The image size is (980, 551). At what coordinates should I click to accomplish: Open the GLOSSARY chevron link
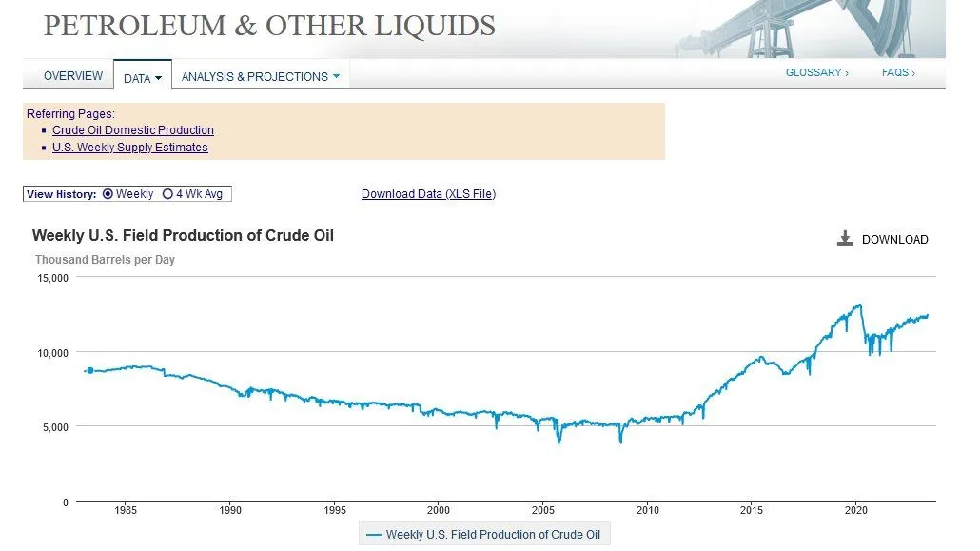point(815,71)
